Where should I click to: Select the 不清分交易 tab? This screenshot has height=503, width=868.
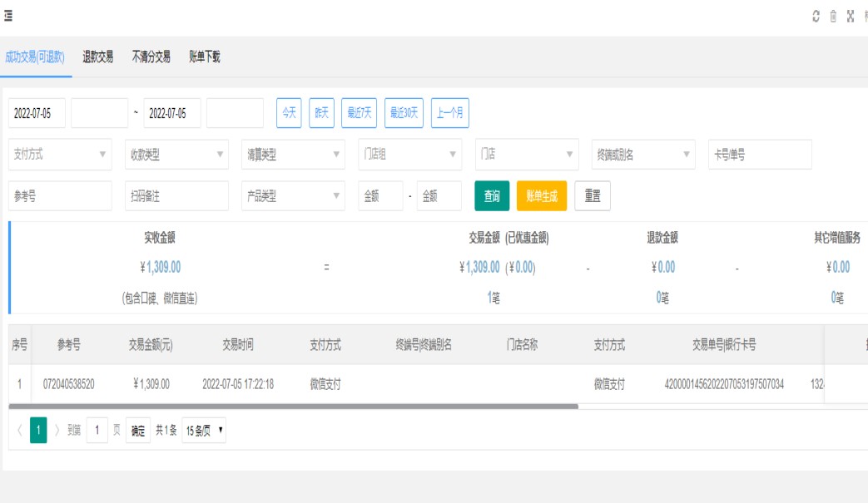[x=151, y=57]
